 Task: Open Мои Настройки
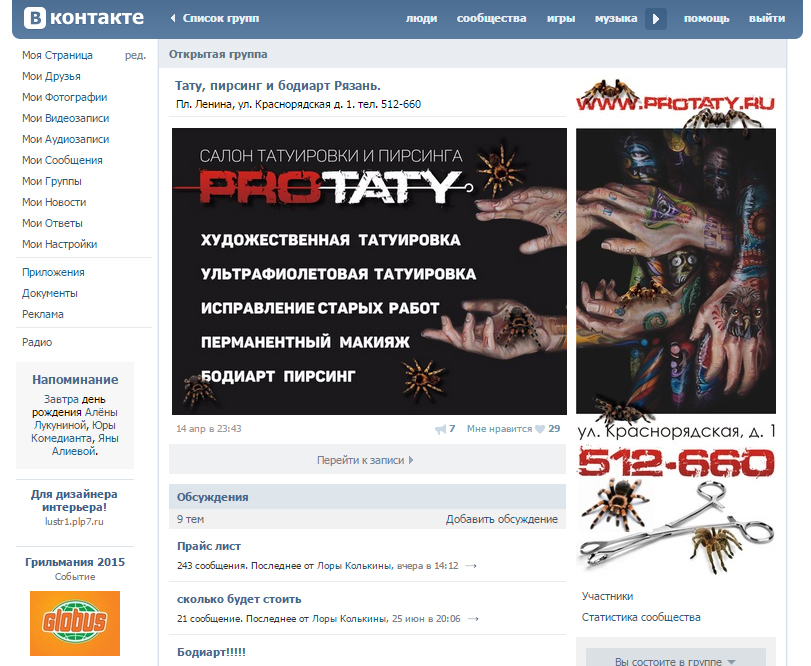pos(59,244)
